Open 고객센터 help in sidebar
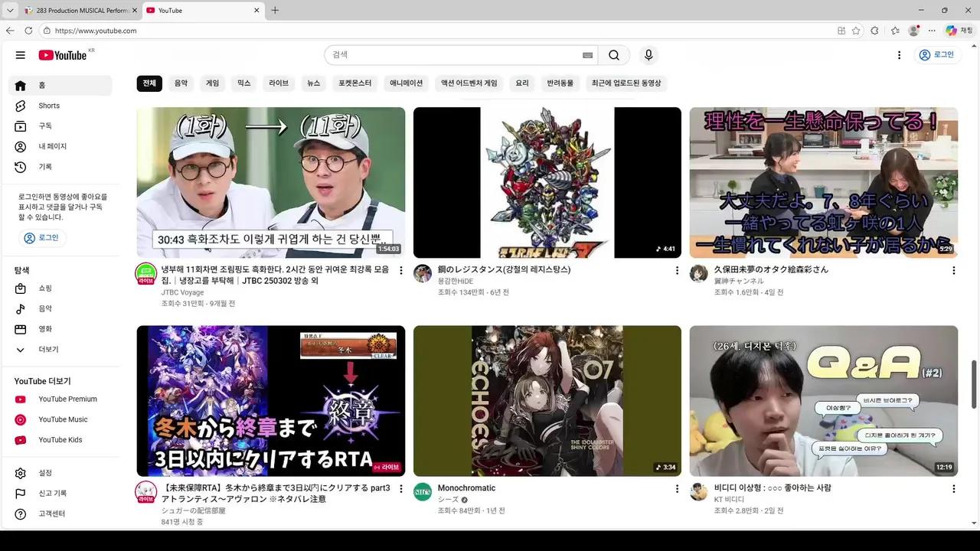This screenshot has width=980, height=551. [61, 514]
